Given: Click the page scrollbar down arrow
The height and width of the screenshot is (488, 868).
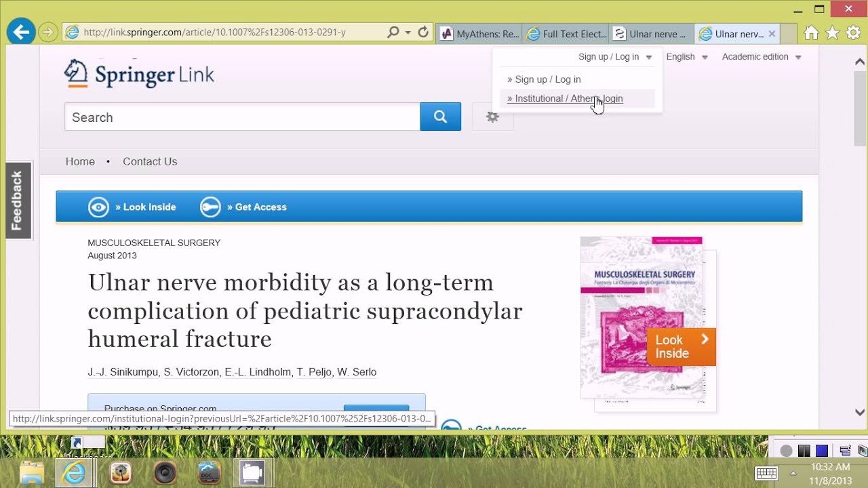Looking at the screenshot, I should 860,412.
